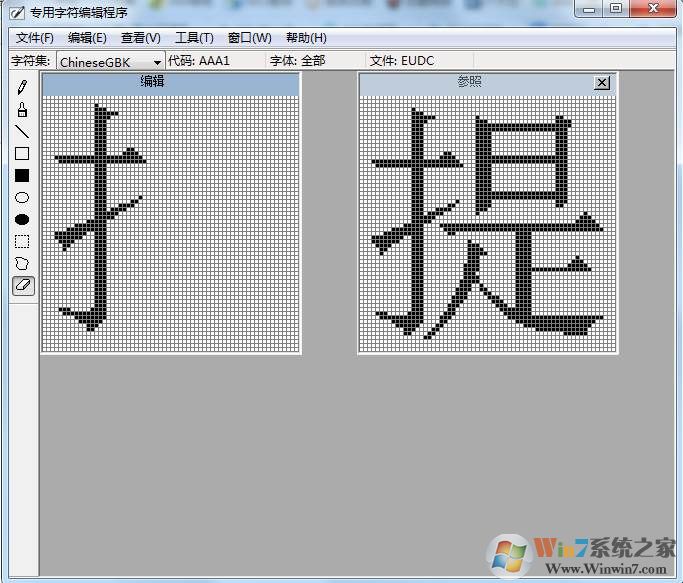Select the Eraser tool
This screenshot has width=683, height=583.
(22, 286)
